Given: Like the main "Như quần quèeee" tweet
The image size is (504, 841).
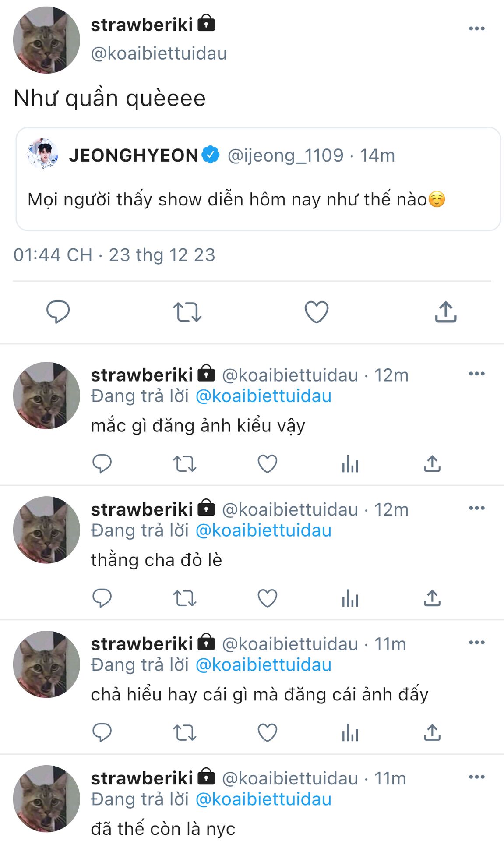Looking at the screenshot, I should click(316, 312).
